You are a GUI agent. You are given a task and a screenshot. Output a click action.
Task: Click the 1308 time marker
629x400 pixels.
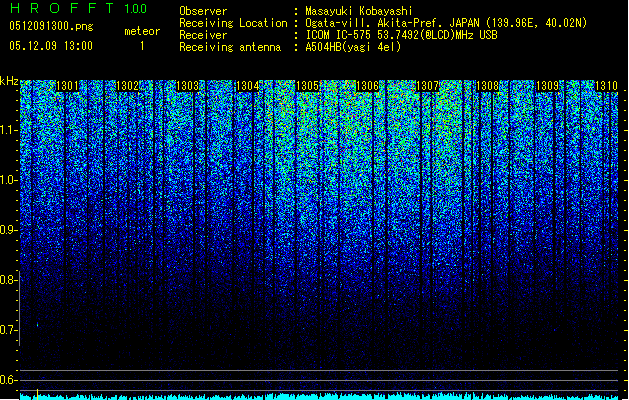pos(487,86)
